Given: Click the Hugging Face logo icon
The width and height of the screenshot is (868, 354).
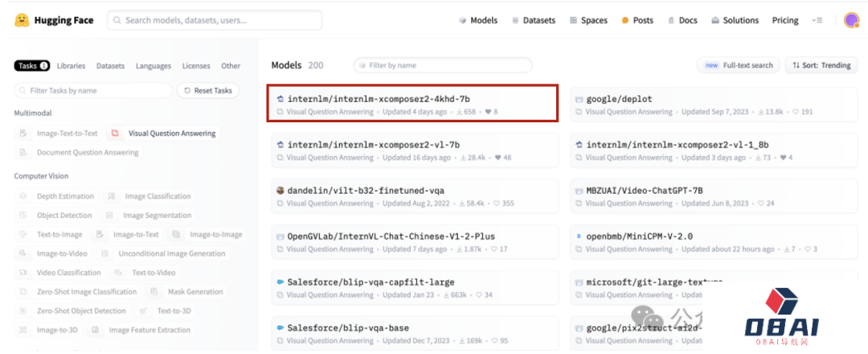Looking at the screenshot, I should pos(22,20).
